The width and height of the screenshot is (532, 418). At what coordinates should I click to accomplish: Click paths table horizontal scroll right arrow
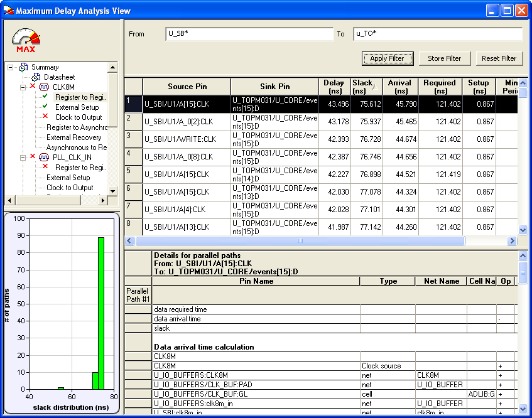(x=512, y=241)
